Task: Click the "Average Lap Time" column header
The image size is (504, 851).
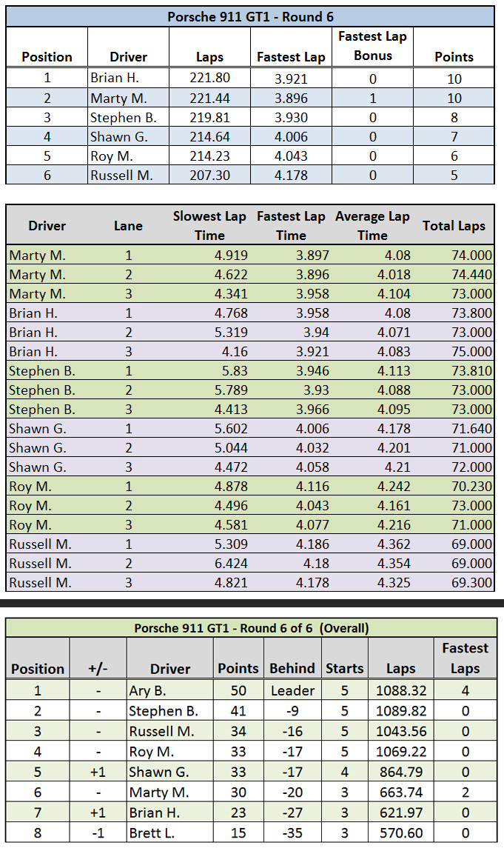Action: [x=372, y=225]
